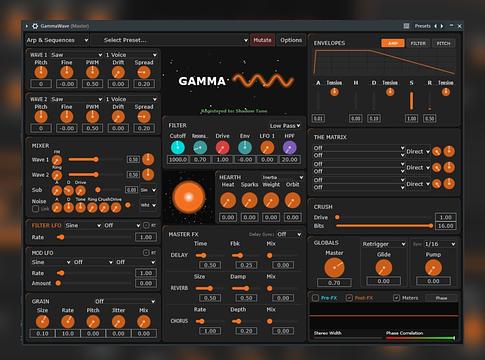Viewport: 485px width, 360px height.
Task: Click the Grain Mix knob
Action: point(144,322)
